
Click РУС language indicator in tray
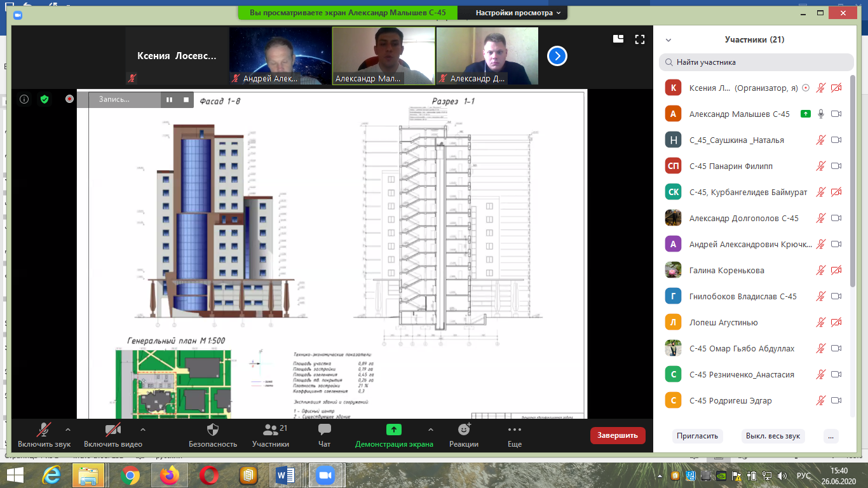point(804,475)
